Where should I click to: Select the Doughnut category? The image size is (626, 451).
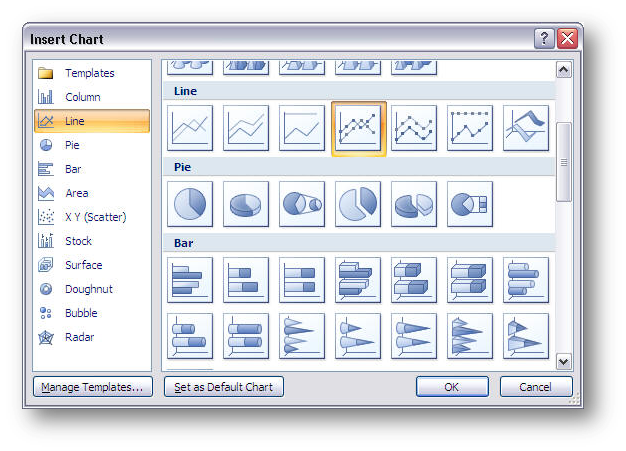(x=88, y=289)
